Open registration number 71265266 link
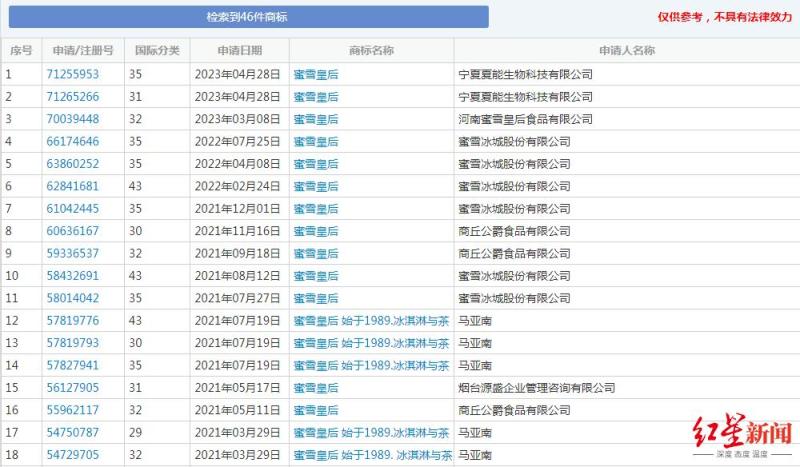The width and height of the screenshot is (800, 467). click(72, 97)
